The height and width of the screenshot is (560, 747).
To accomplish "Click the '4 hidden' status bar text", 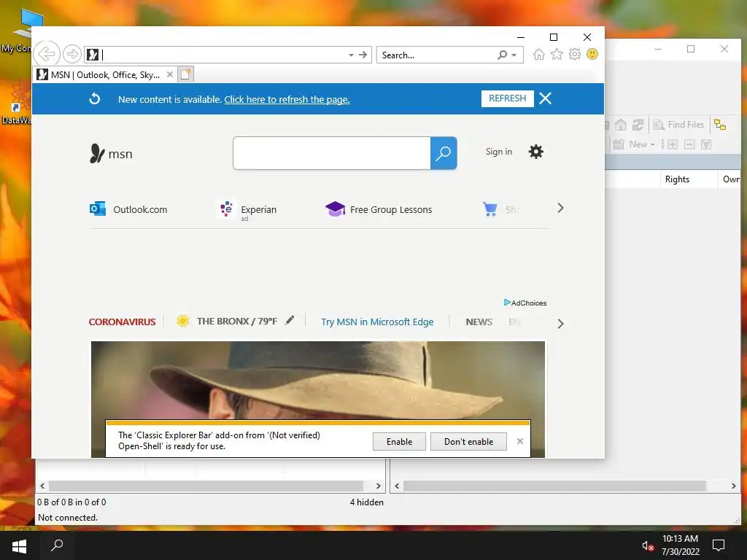I will tap(366, 502).
